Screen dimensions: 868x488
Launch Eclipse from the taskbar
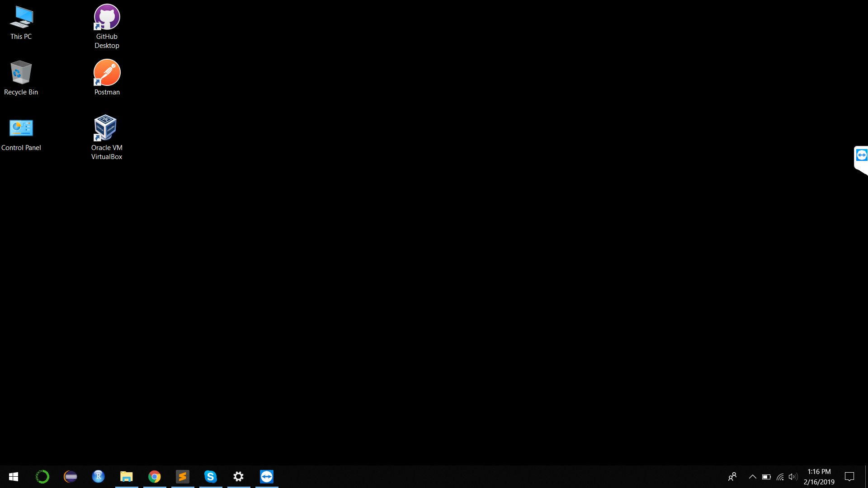click(71, 477)
